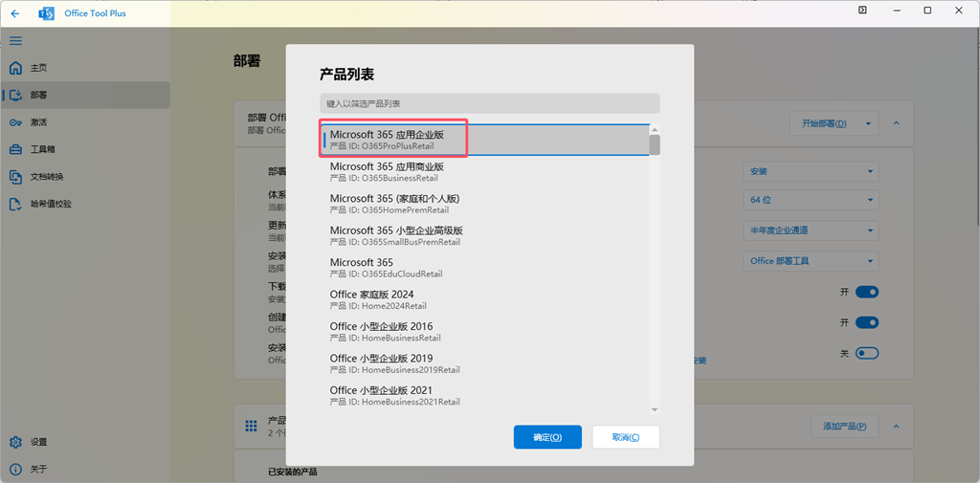Click the home icon in sidebar
980x483 pixels.
(16, 68)
